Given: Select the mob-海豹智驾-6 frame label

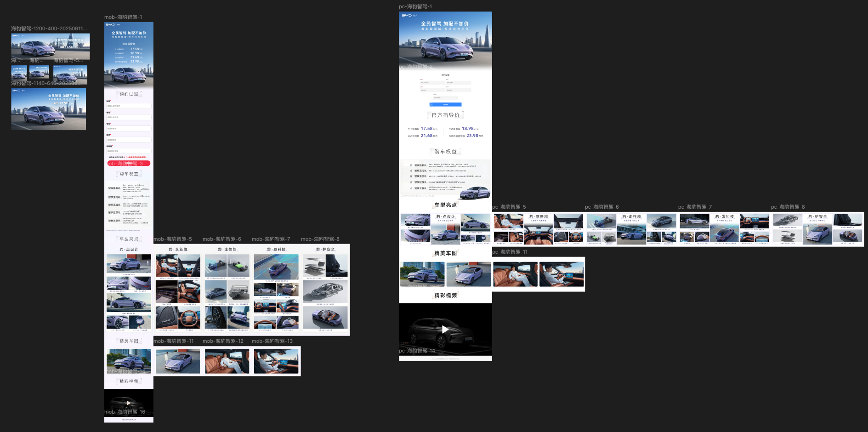Looking at the screenshot, I should (x=222, y=239).
